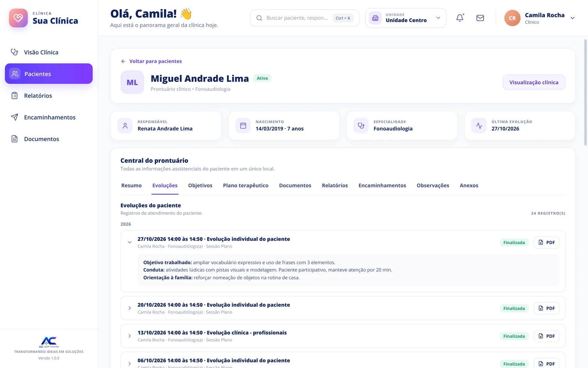Click the Sua Clínica heart logo
This screenshot has height=368, width=588.
point(18,18)
